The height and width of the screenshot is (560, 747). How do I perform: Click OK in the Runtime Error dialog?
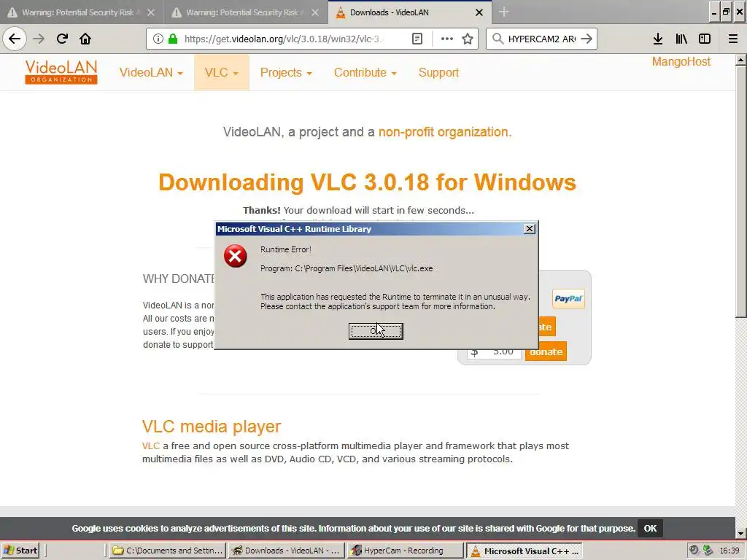point(376,331)
